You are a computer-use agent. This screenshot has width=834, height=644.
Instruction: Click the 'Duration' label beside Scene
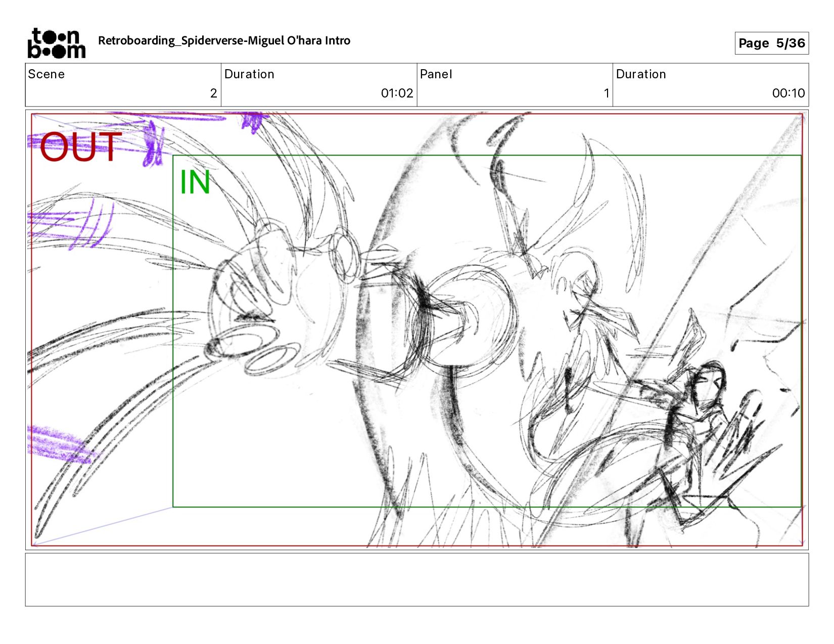249,74
